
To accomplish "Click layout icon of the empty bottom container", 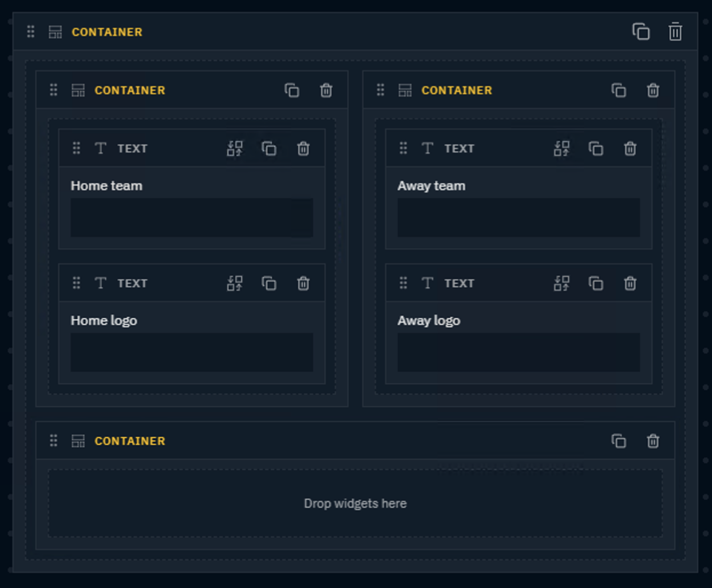I will pyautogui.click(x=78, y=441).
